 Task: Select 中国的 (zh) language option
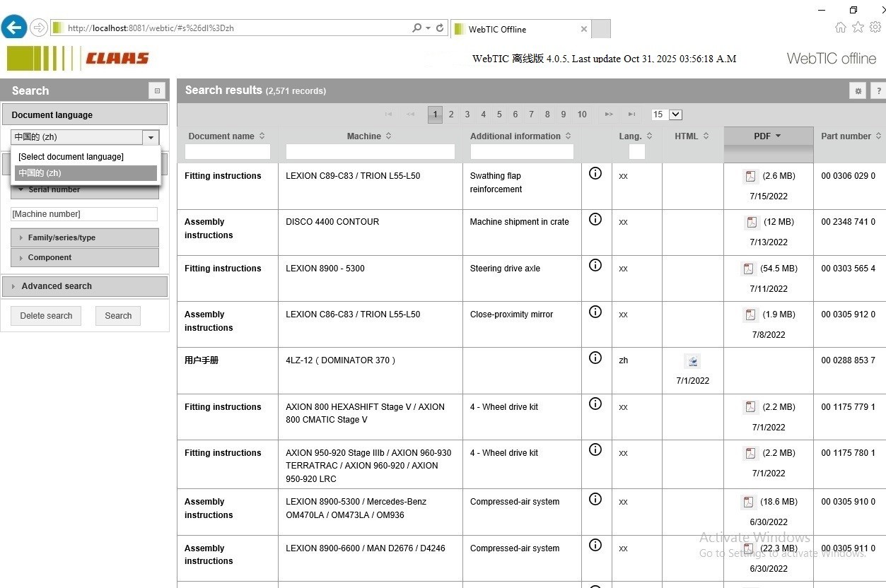coord(85,173)
